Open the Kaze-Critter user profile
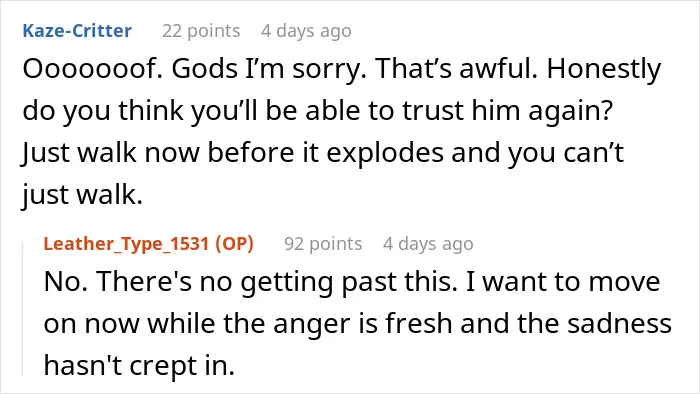The image size is (700, 394). 77,31
